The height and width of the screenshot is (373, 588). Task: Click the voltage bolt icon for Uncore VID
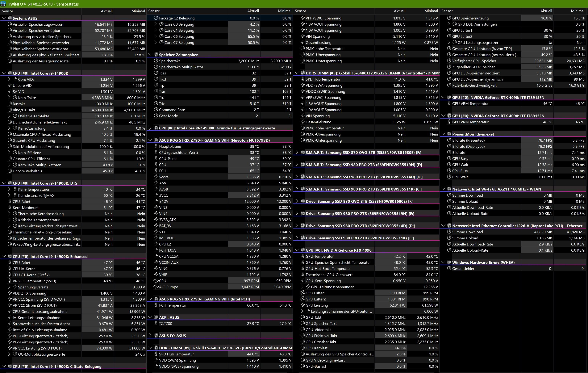click(x=10, y=85)
